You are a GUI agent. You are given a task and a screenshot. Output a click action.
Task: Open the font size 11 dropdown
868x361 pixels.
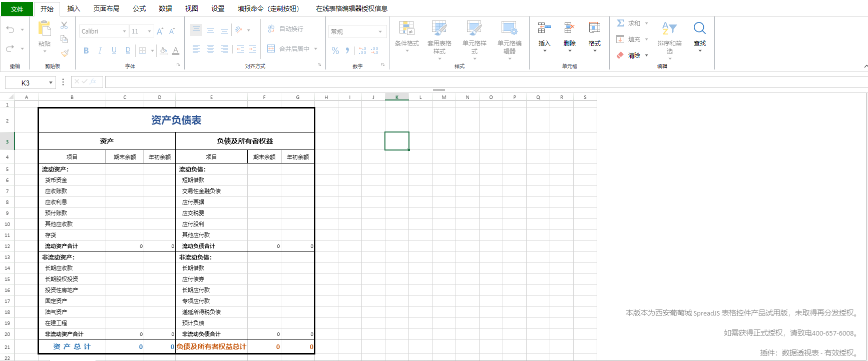pos(149,31)
